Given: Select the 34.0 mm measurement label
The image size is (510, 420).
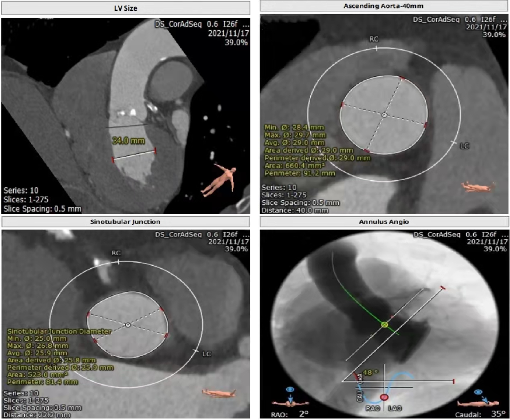Looking at the screenshot, I should [x=128, y=141].
